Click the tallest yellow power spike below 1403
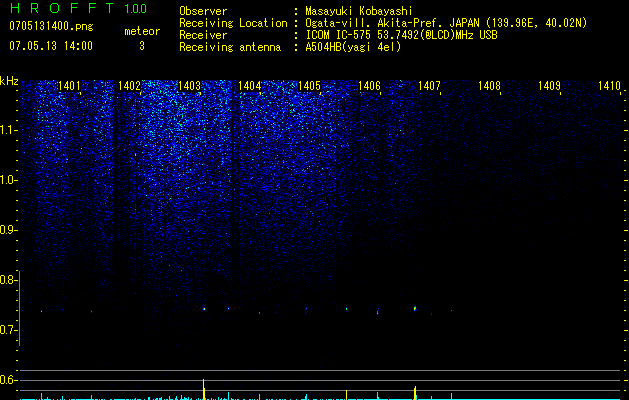Screen dimensions: 629x400 click(x=204, y=389)
